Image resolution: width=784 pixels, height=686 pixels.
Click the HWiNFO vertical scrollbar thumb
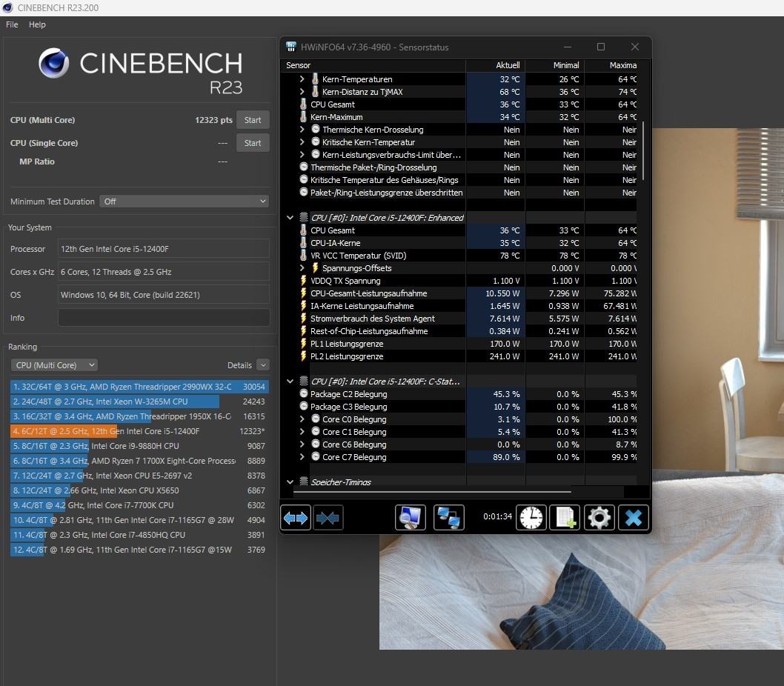643,150
